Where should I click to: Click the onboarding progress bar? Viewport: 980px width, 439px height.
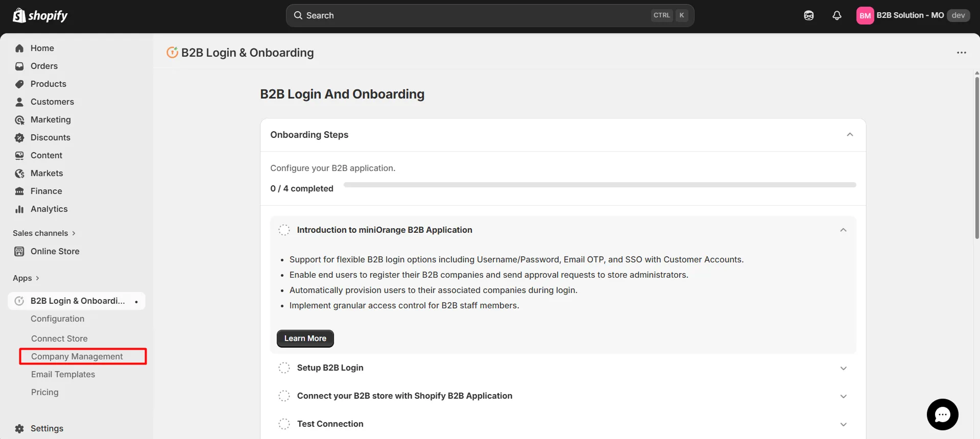600,185
